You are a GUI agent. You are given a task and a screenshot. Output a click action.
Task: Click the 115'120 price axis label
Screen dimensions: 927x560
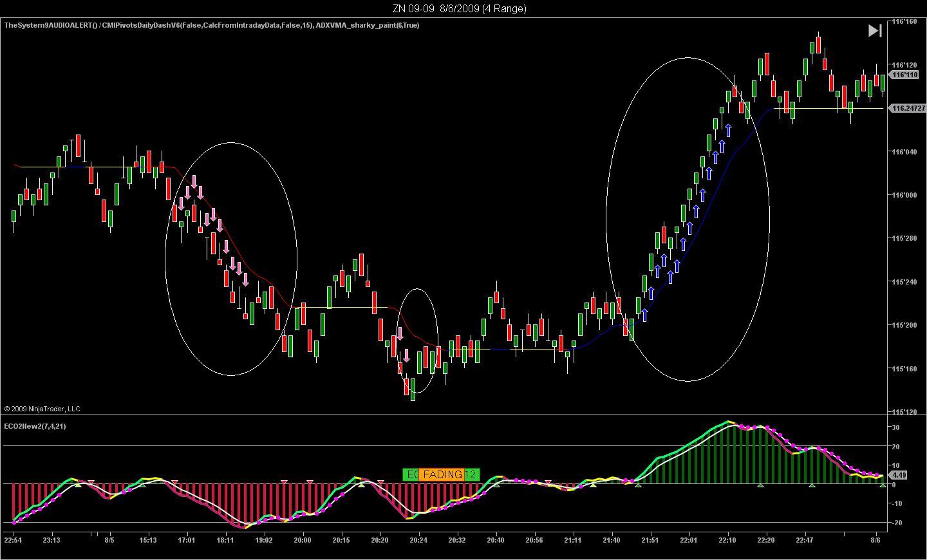(x=904, y=412)
